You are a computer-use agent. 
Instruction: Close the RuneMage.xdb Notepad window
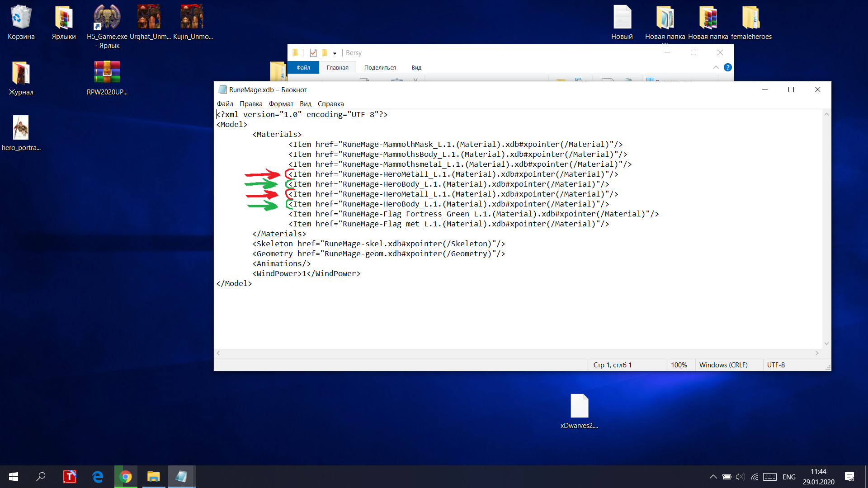pyautogui.click(x=818, y=89)
